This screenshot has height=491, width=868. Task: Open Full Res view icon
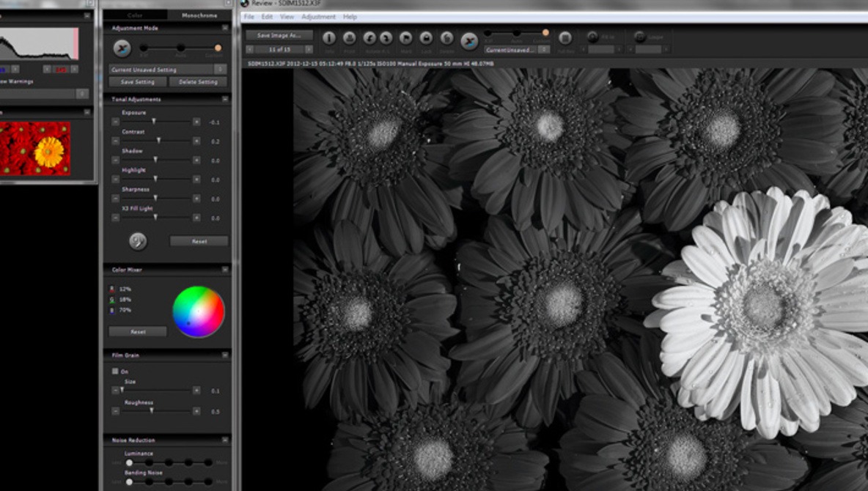[x=565, y=37]
